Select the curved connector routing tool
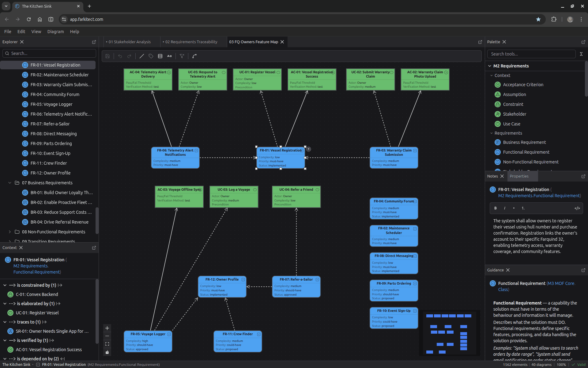This screenshot has height=368, width=588. (194, 56)
